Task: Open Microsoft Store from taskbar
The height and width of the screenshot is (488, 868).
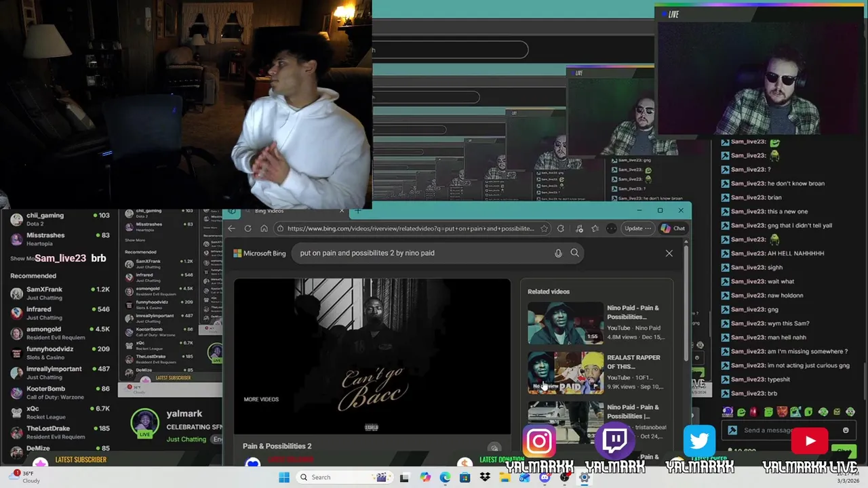Action: [x=465, y=477]
